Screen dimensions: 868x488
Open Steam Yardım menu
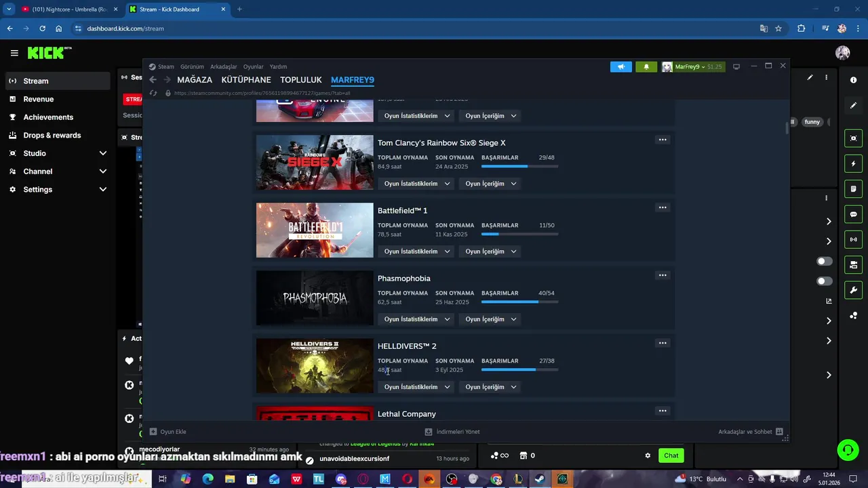point(278,66)
